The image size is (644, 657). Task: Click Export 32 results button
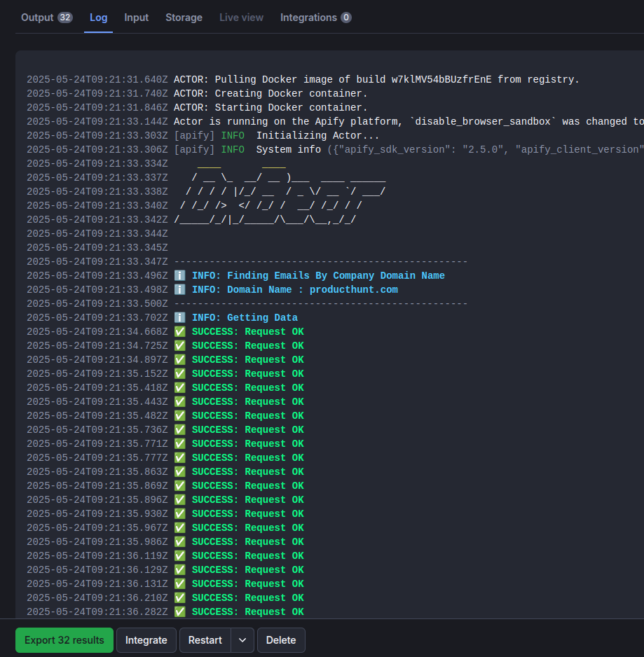(x=64, y=639)
